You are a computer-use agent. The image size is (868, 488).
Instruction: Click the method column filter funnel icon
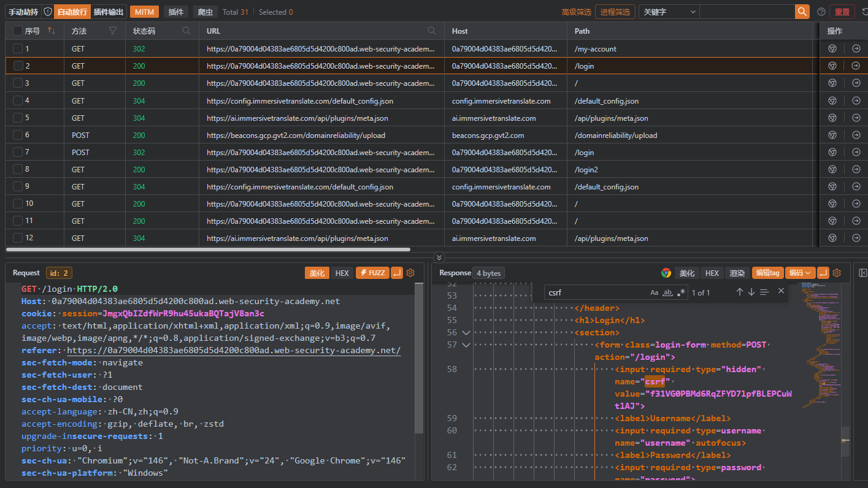[x=112, y=31]
